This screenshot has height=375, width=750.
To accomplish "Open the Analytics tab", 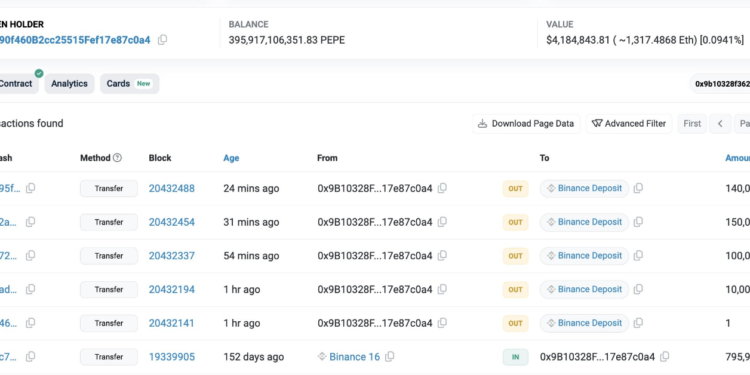I will click(69, 84).
